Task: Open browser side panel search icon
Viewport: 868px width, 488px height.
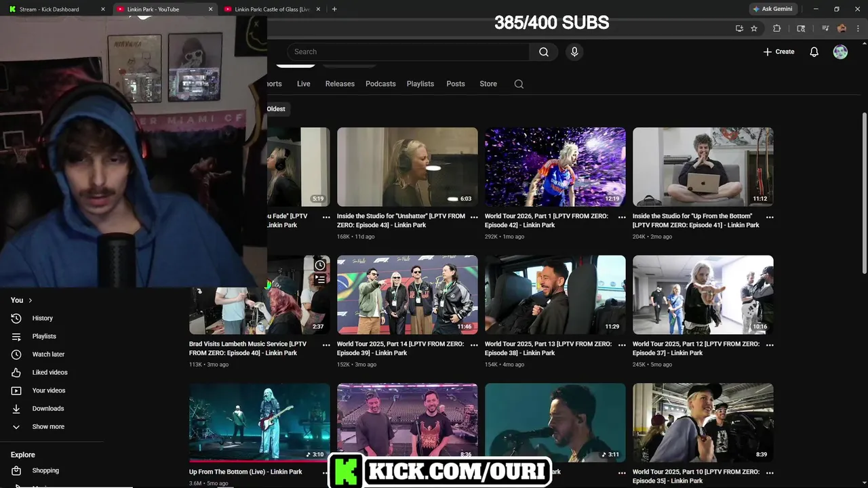Action: (x=801, y=28)
